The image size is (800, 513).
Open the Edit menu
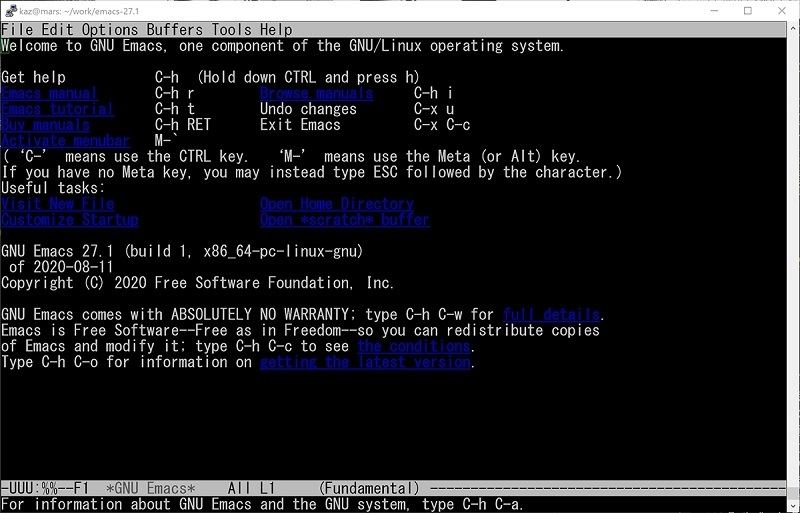click(58, 30)
